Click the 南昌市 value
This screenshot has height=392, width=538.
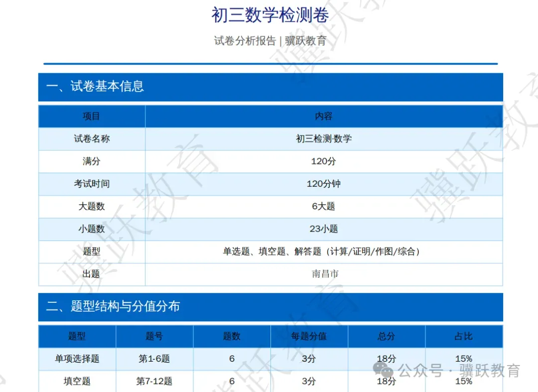(325, 273)
